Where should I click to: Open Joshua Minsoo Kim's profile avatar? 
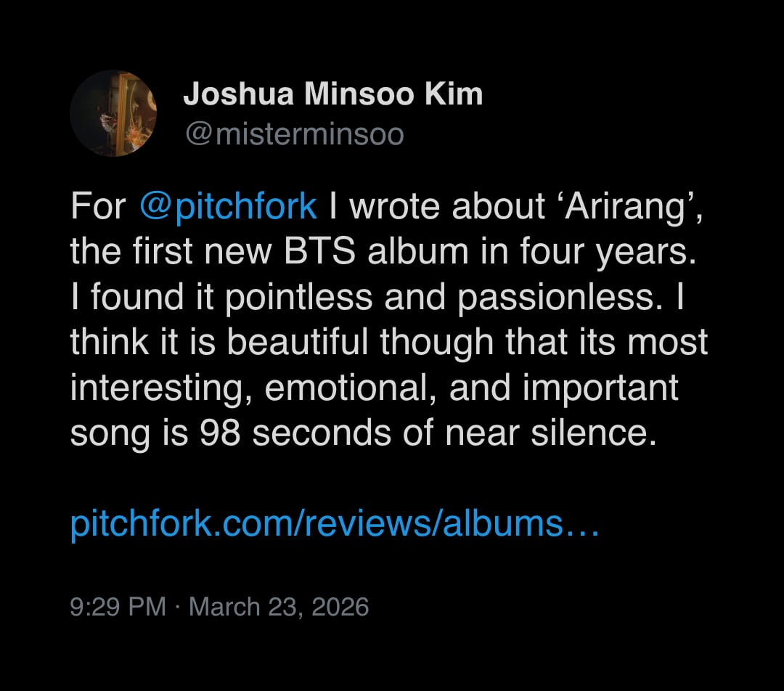point(113,113)
